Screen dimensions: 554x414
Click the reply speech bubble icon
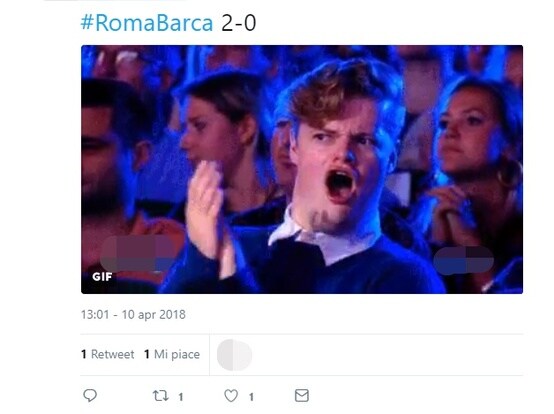pyautogui.click(x=90, y=395)
